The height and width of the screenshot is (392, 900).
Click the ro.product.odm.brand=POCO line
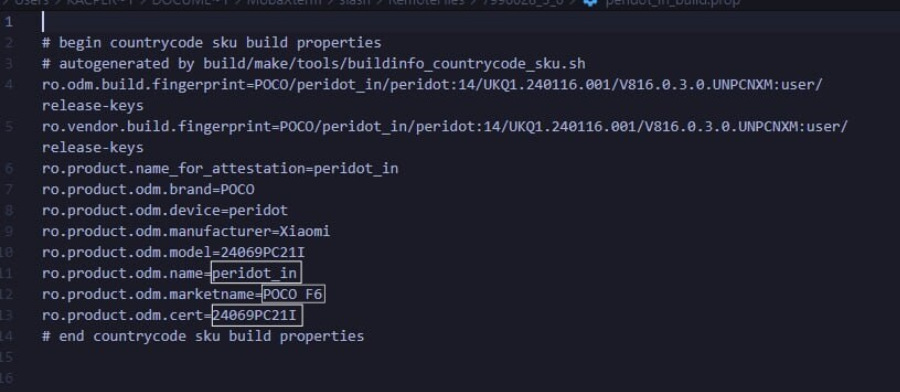(x=148, y=189)
